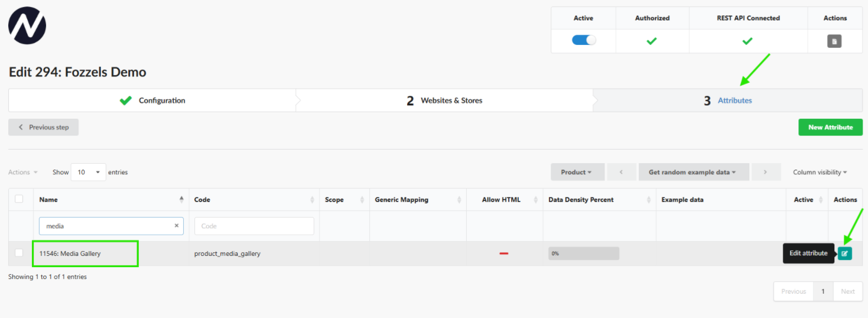Click pagination Previous button
Screen dimensions: 868x318
[793, 291]
